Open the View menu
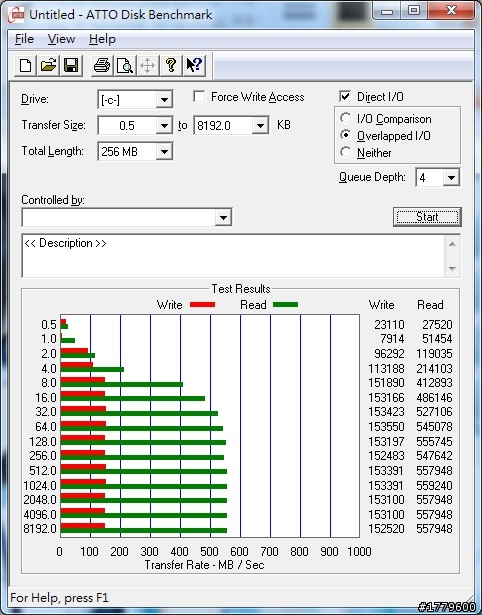The height and width of the screenshot is (615, 482). pos(61,39)
